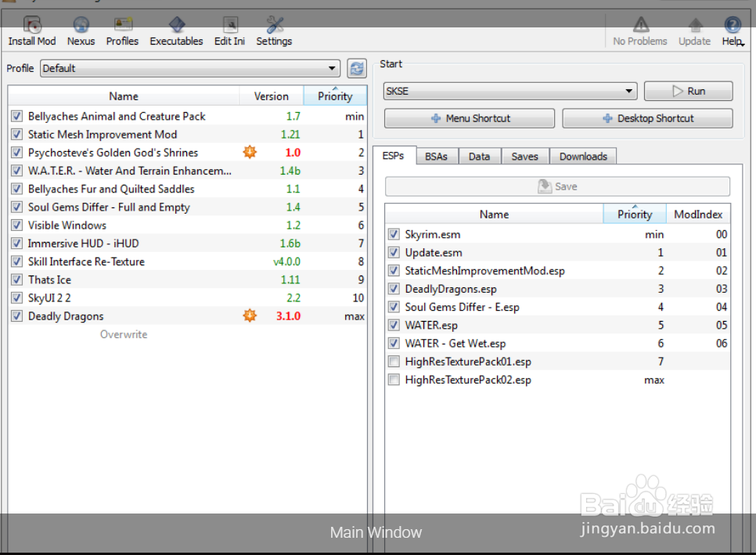Uncheck the WATER - Get Wet.esp plugin
The height and width of the screenshot is (555, 756).
pyautogui.click(x=394, y=344)
